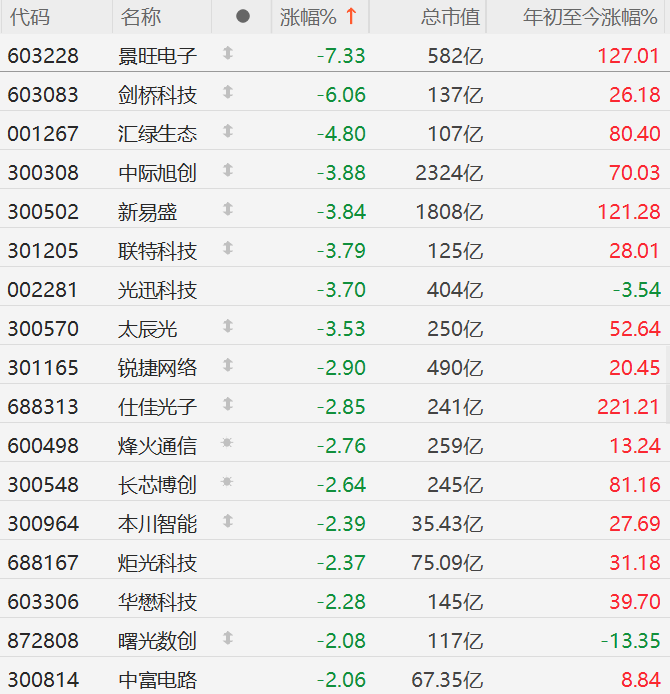Click the -2.28 change value
Viewport: 670px width, 694px height.
[x=341, y=602]
